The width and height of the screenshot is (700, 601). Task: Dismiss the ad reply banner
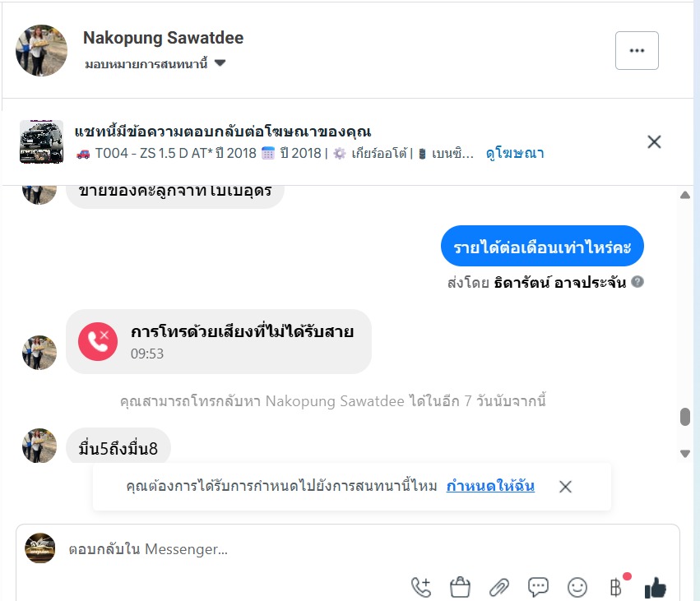point(654,141)
